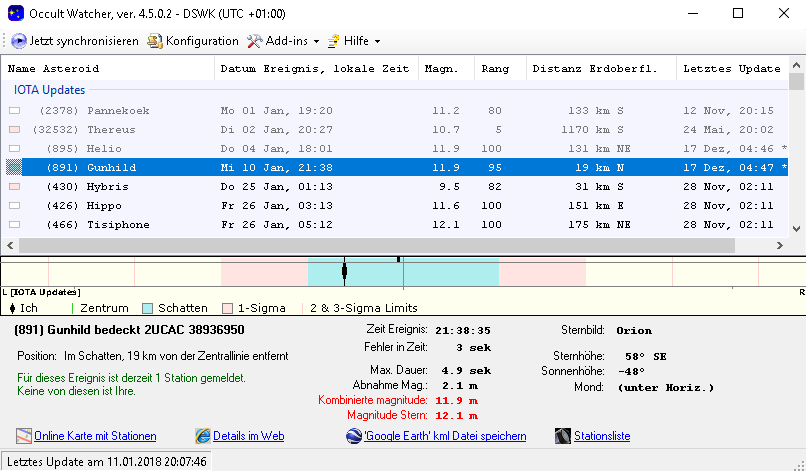
Task: Click the Stationsliste icon
Action: pyautogui.click(x=563, y=436)
